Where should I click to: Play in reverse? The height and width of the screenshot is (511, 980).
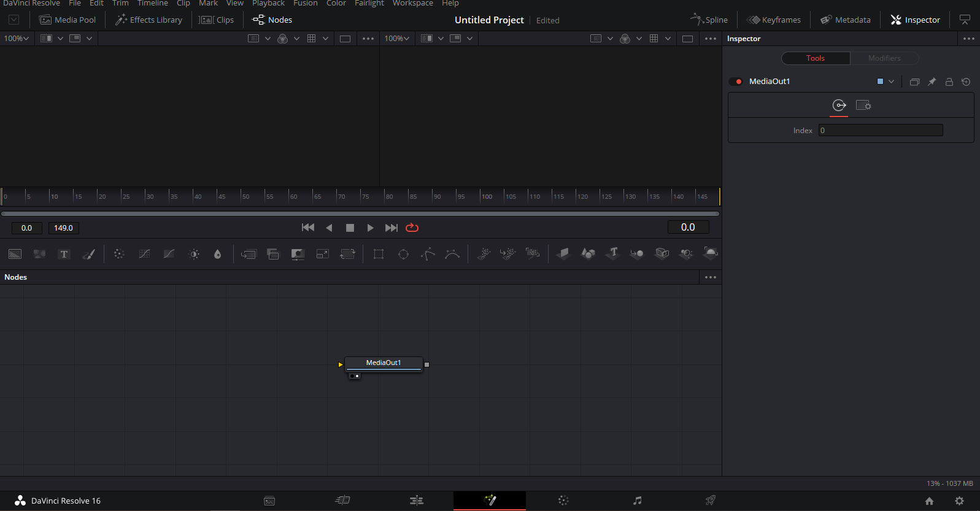(329, 228)
